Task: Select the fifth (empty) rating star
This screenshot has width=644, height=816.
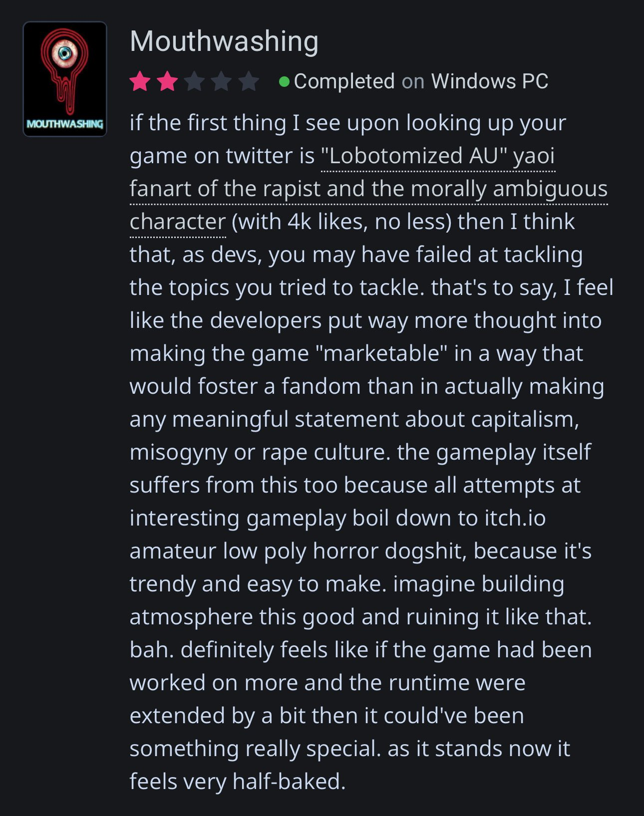Action: pos(248,81)
